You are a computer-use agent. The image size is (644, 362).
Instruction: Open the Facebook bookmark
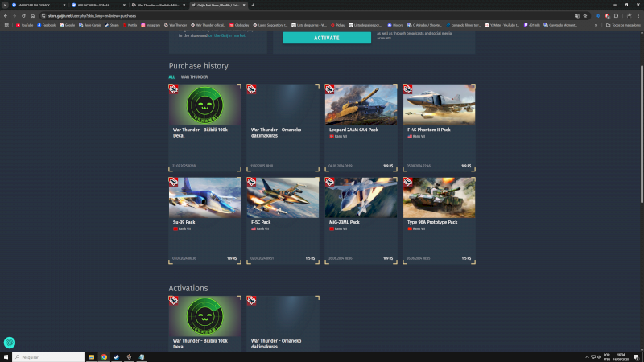coord(46,25)
